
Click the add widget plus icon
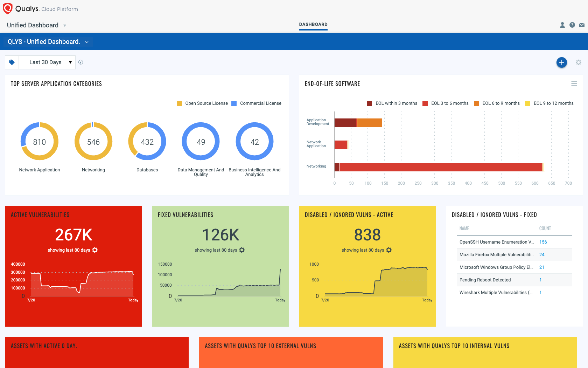(561, 62)
